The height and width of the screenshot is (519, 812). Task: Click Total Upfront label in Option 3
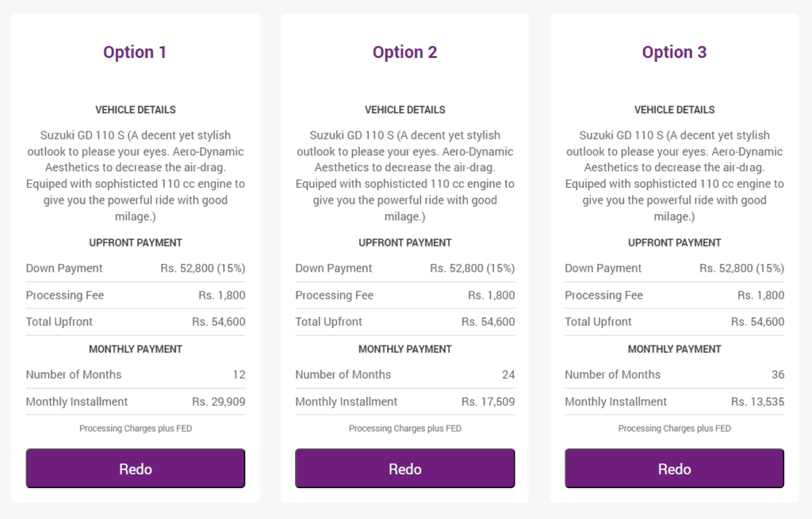(598, 322)
